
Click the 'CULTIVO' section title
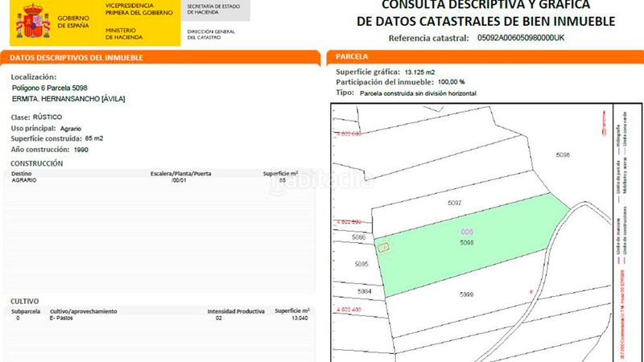[25, 301]
